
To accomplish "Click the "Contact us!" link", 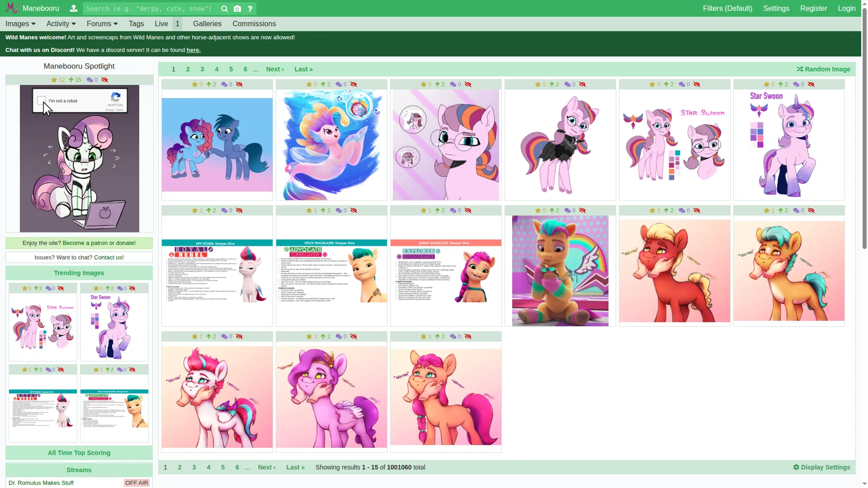I will click(109, 258).
